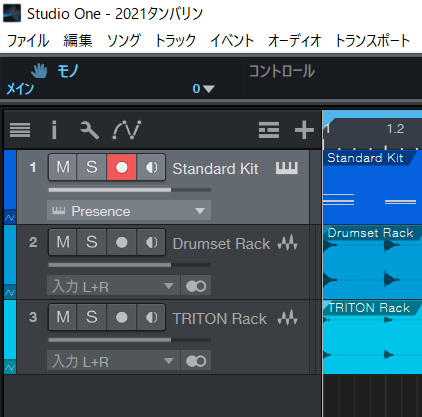The image size is (422, 417).
Task: Select the Standard Kit event in arrangement
Action: [372, 187]
